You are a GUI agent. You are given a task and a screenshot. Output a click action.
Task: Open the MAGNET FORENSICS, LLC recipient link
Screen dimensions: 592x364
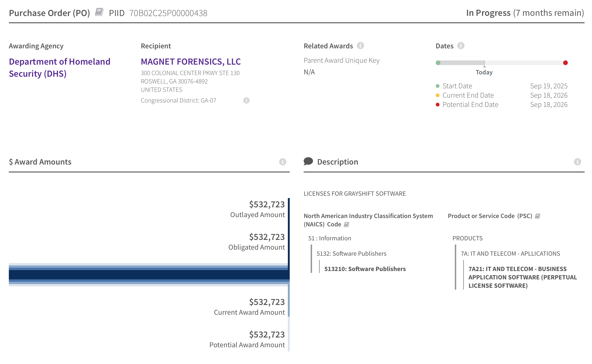(x=190, y=62)
